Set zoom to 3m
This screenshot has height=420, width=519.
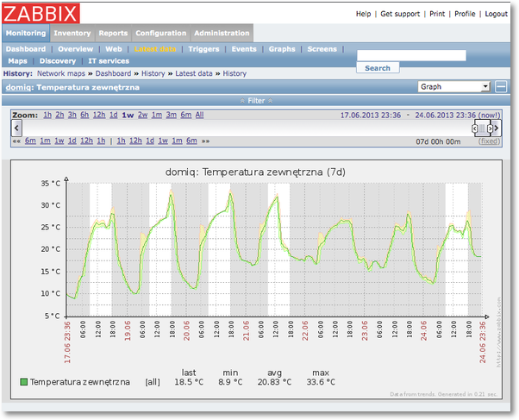click(171, 115)
